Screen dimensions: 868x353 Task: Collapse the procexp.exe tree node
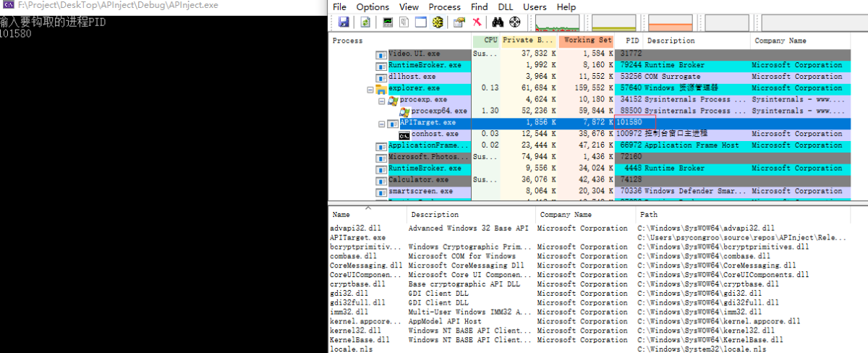382,101
